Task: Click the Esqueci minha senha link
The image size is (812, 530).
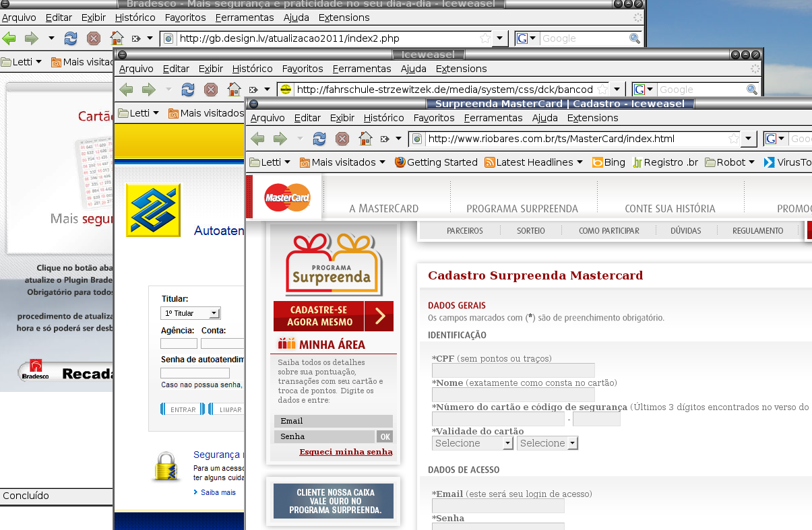Action: click(x=346, y=452)
